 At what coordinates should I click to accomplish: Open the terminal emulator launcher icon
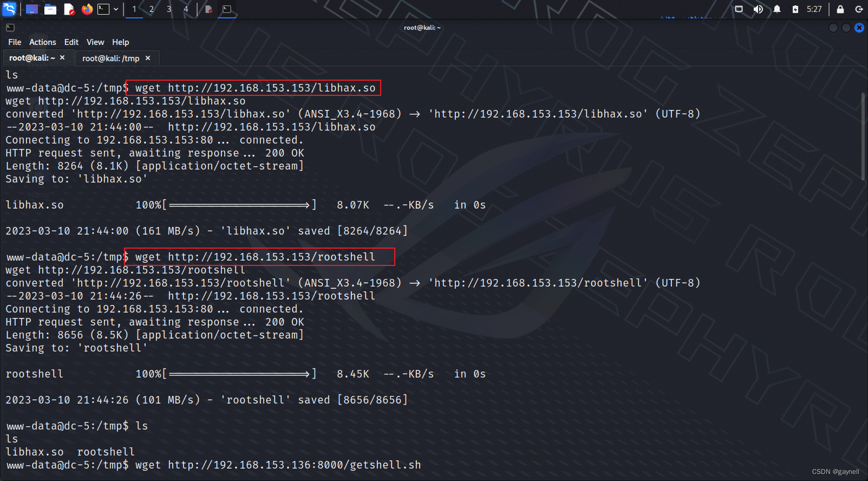pyautogui.click(x=103, y=9)
